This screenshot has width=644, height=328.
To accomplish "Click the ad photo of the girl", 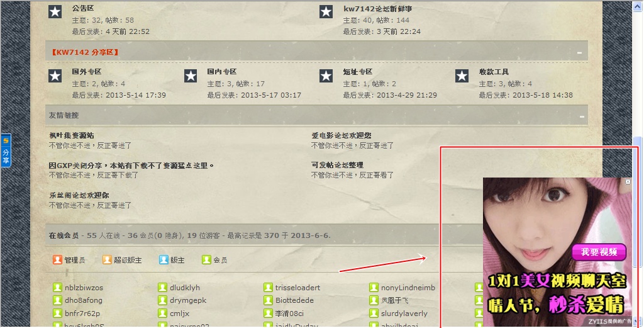I will point(558,252).
